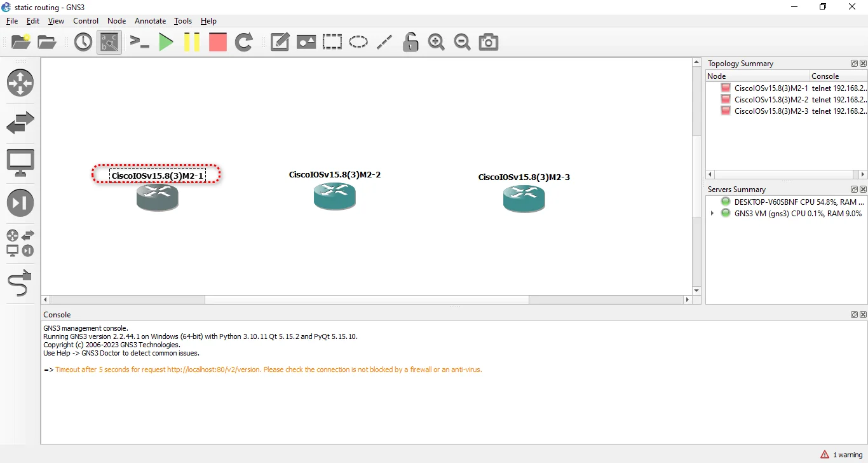The width and height of the screenshot is (868, 463).
Task: Select the Add a link cable tool
Action: [x=20, y=283]
